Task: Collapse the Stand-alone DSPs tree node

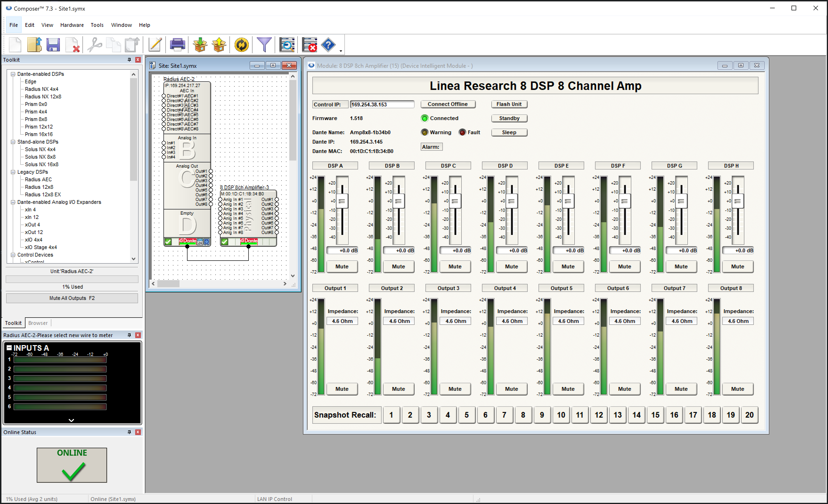Action: (13, 142)
